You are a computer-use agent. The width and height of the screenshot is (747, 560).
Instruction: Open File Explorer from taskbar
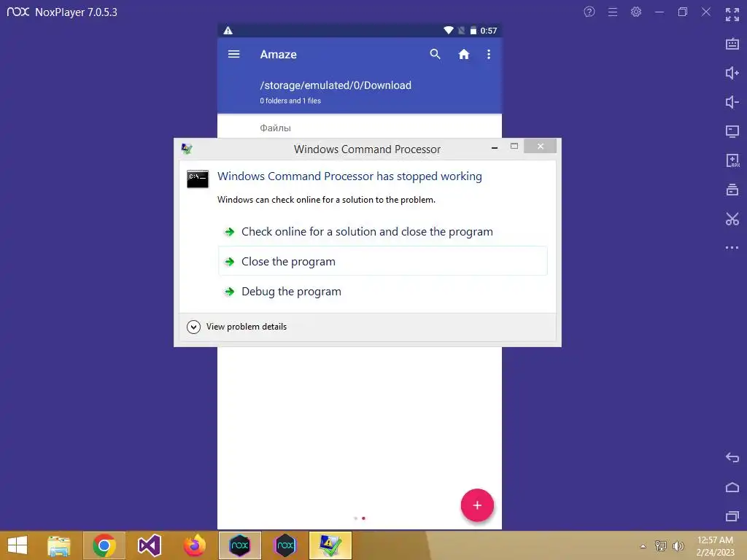click(59, 545)
